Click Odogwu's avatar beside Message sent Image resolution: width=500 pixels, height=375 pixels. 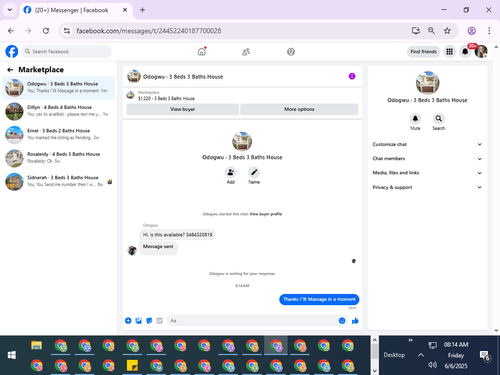pyautogui.click(x=132, y=250)
